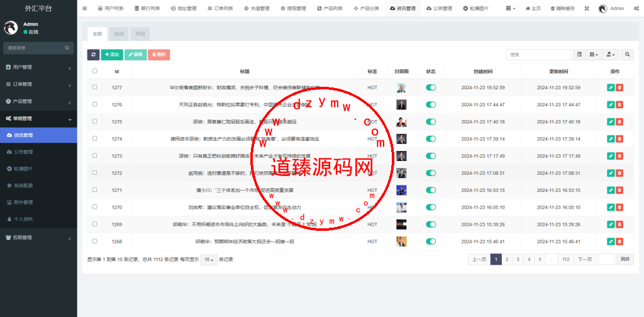Switch to the 用户列表 top tab
The image size is (644, 317).
[111, 8]
